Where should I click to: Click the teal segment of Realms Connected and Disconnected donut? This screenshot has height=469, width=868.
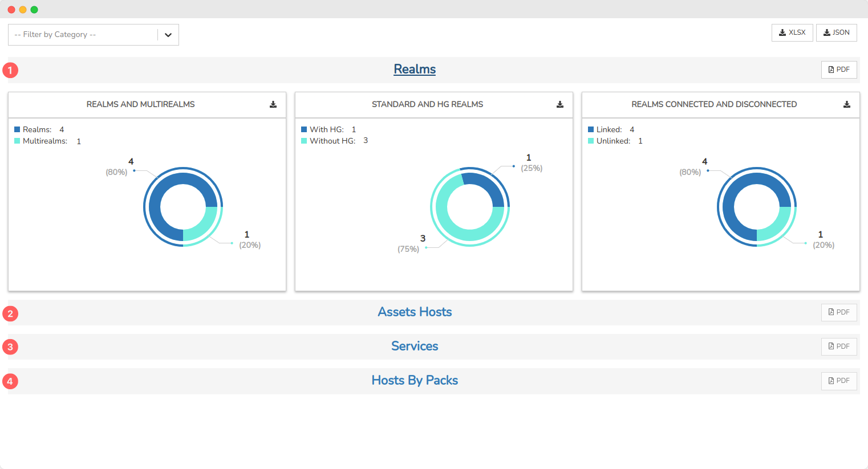coord(777,226)
